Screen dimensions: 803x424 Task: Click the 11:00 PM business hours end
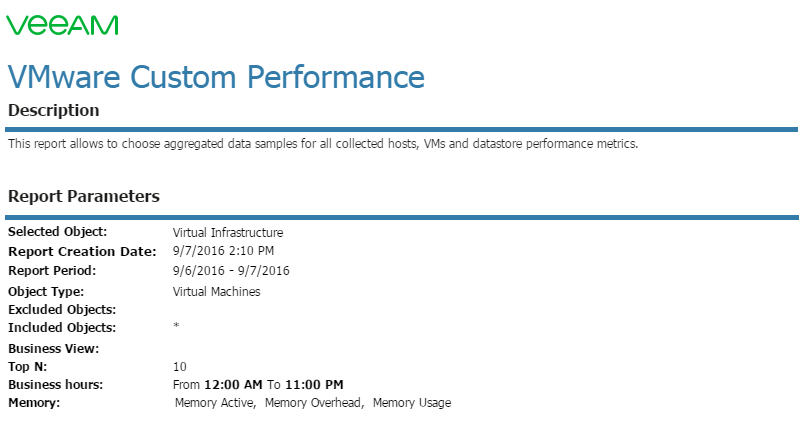314,385
